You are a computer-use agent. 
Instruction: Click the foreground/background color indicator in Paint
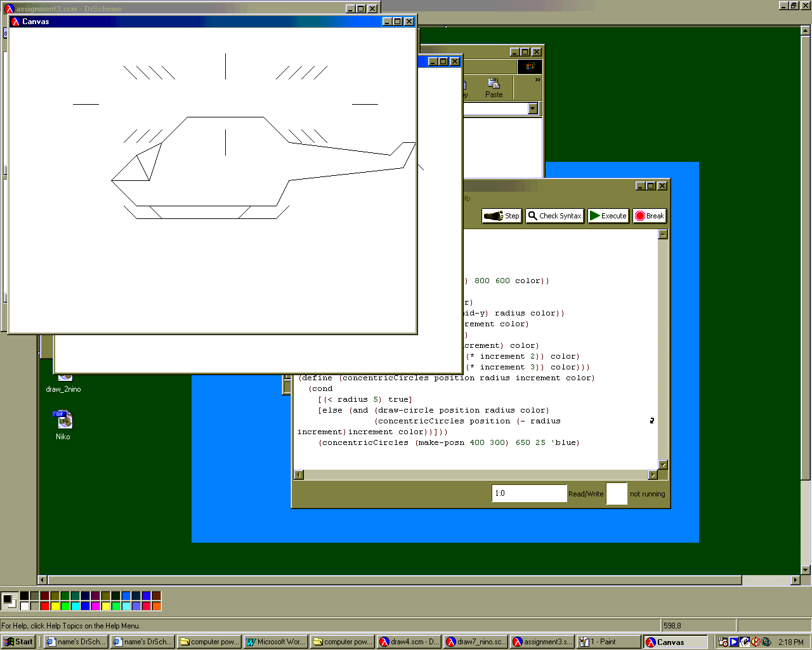tap(10, 600)
